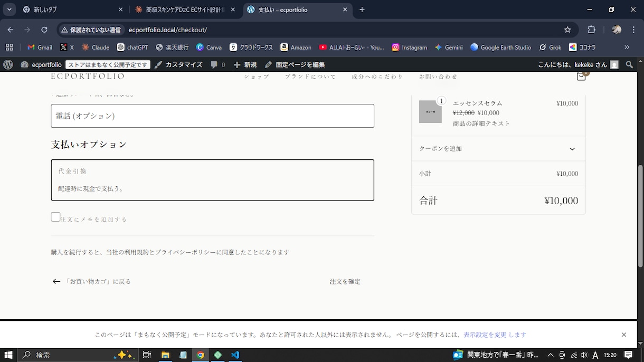
Task: Open Chrome profile avatar
Action: (x=616, y=30)
